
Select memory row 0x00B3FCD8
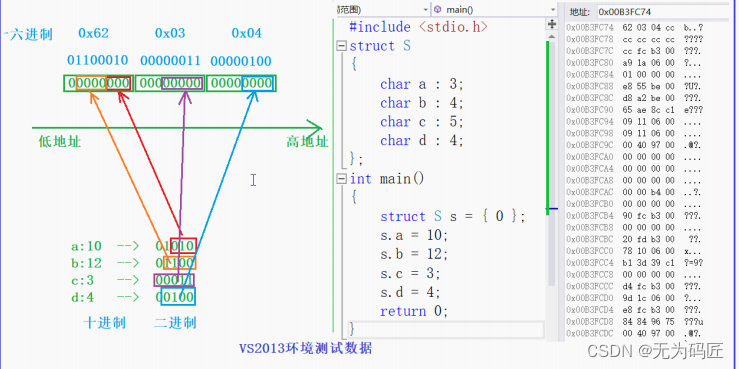635,322
